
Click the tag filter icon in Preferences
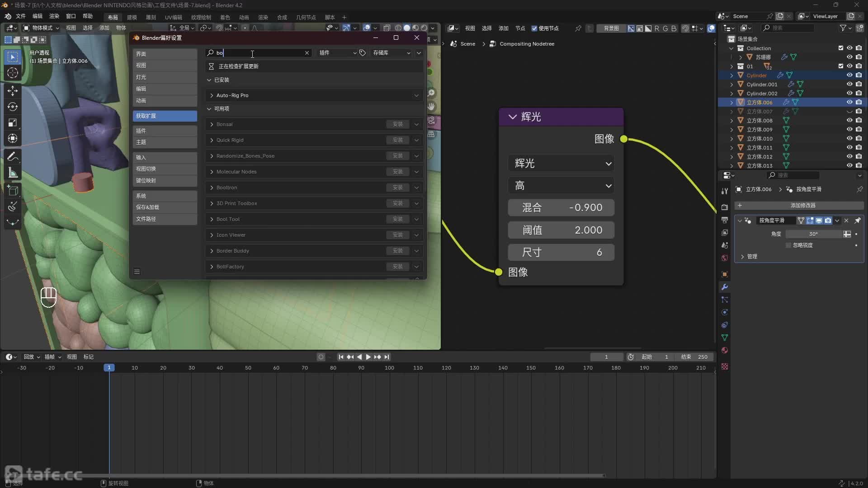click(363, 53)
